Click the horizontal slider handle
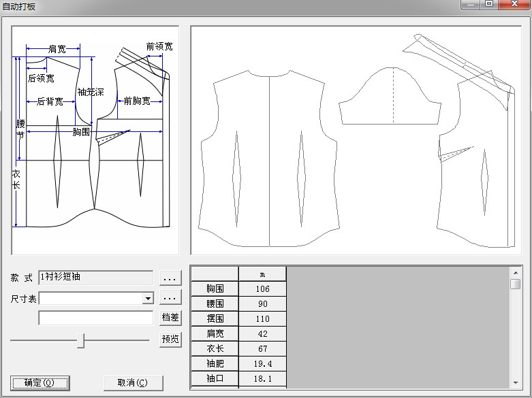532x398 pixels. (80, 340)
